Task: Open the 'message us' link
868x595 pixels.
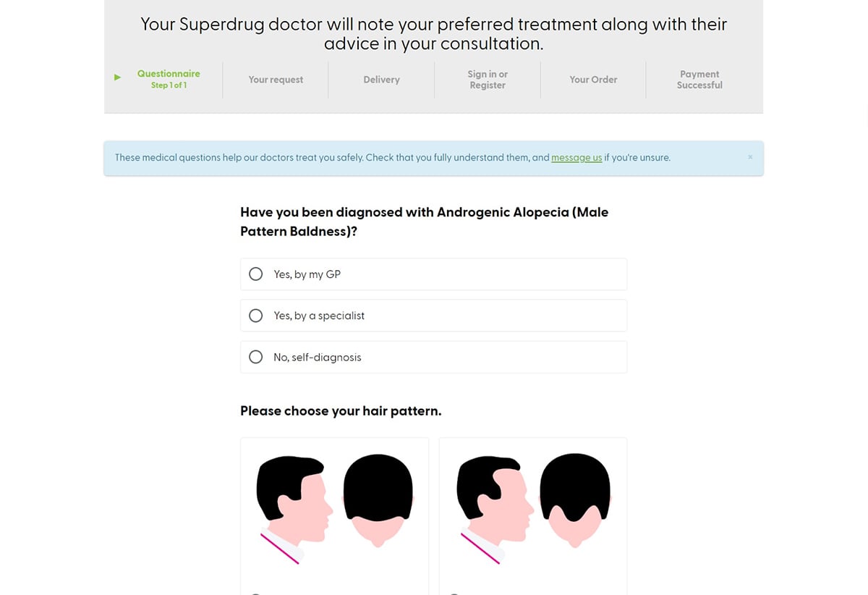Action: pos(576,158)
